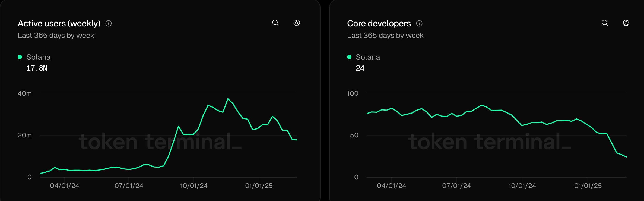The height and width of the screenshot is (201, 644).
Task: Click the 17.8M value
Action: pos(37,68)
